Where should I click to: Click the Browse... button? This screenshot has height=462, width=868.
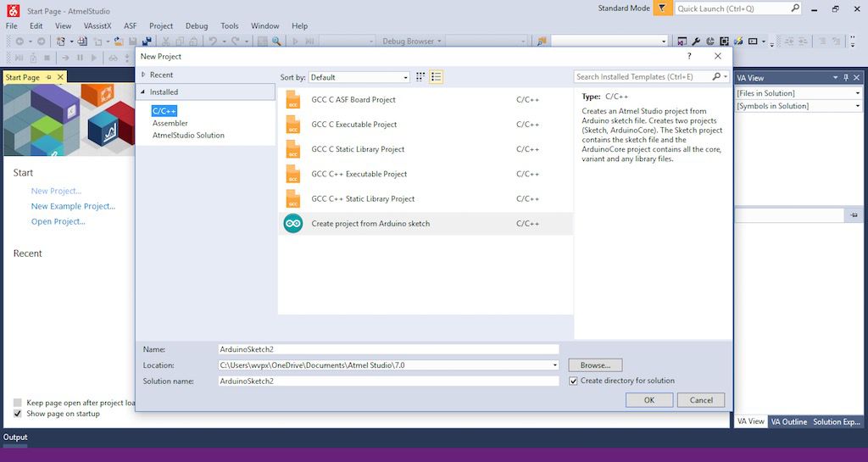click(595, 365)
